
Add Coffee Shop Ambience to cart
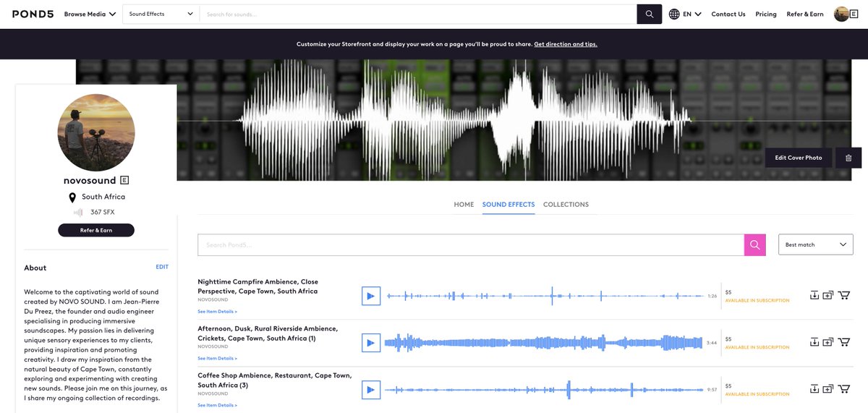pos(843,388)
